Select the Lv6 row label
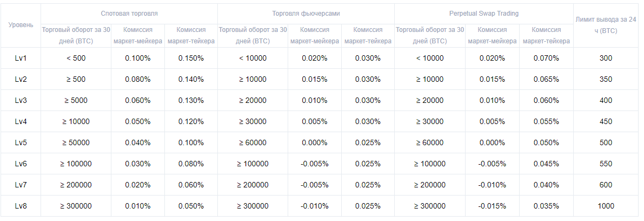 pos(21,164)
